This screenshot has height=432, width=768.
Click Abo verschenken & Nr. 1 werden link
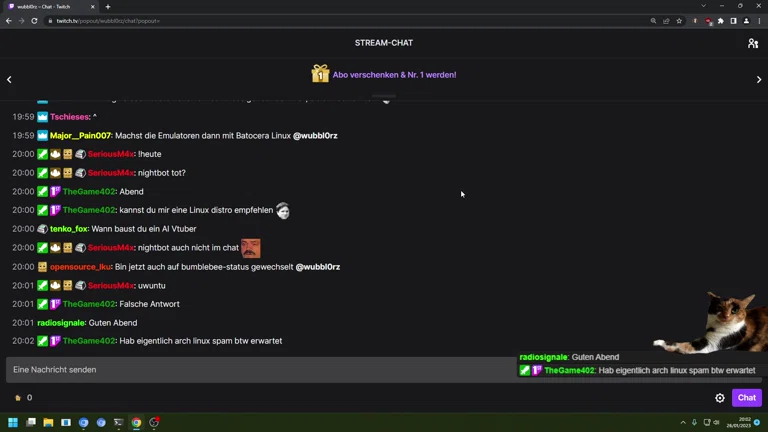[394, 75]
